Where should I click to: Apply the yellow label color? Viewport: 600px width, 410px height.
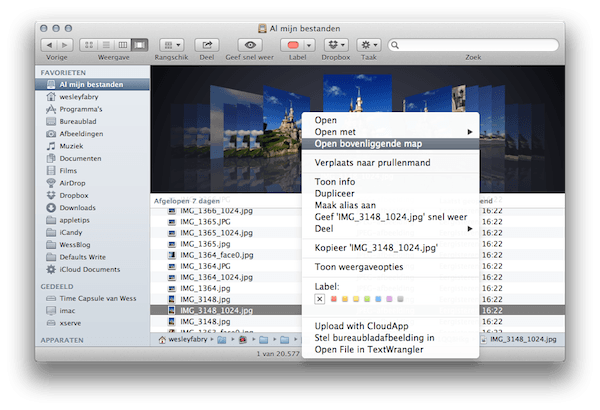click(356, 299)
